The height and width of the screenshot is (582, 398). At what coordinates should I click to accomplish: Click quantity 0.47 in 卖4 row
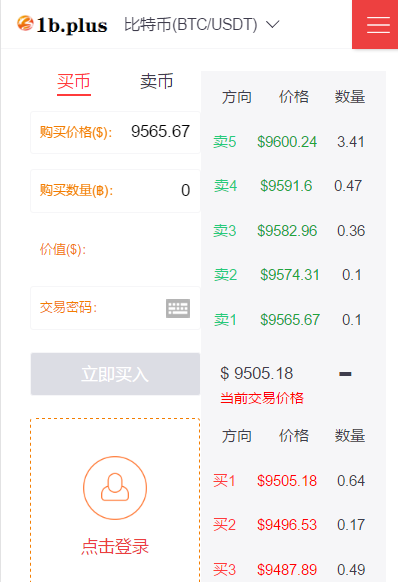348,186
